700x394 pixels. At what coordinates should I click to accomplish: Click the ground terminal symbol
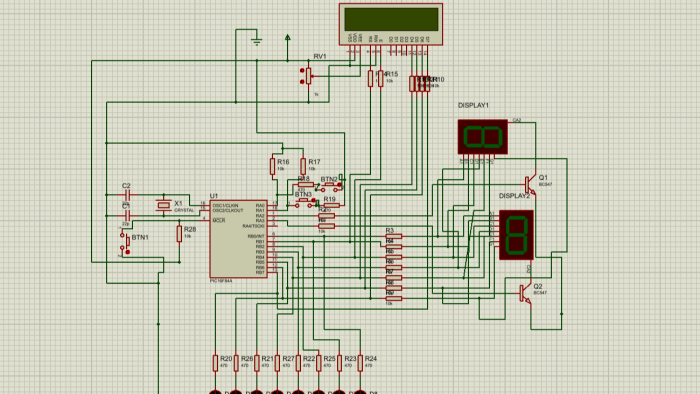[257, 41]
